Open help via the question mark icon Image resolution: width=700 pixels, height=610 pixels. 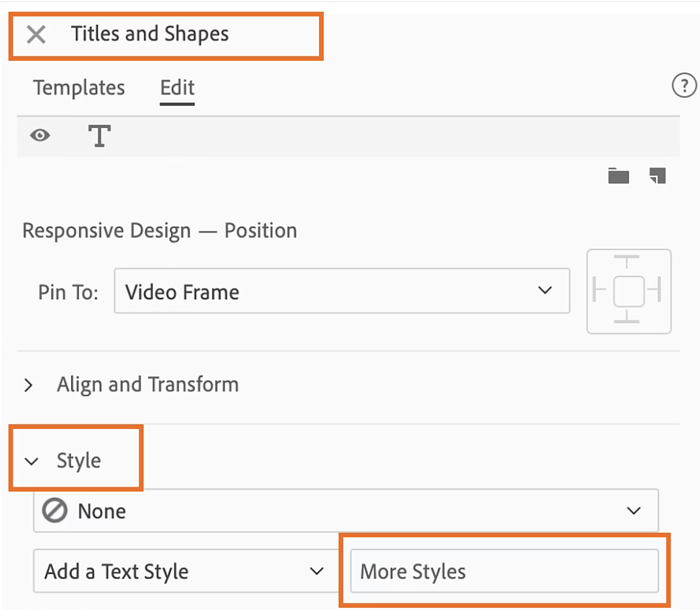tap(683, 86)
